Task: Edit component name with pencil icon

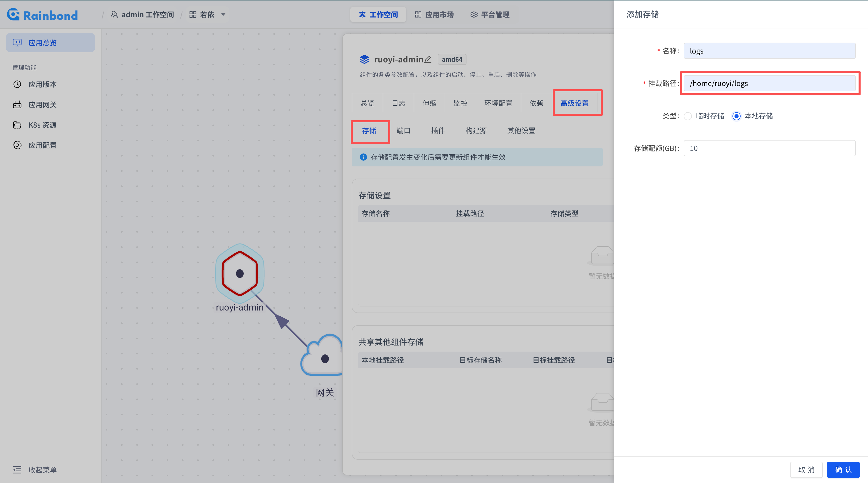Action: (428, 59)
